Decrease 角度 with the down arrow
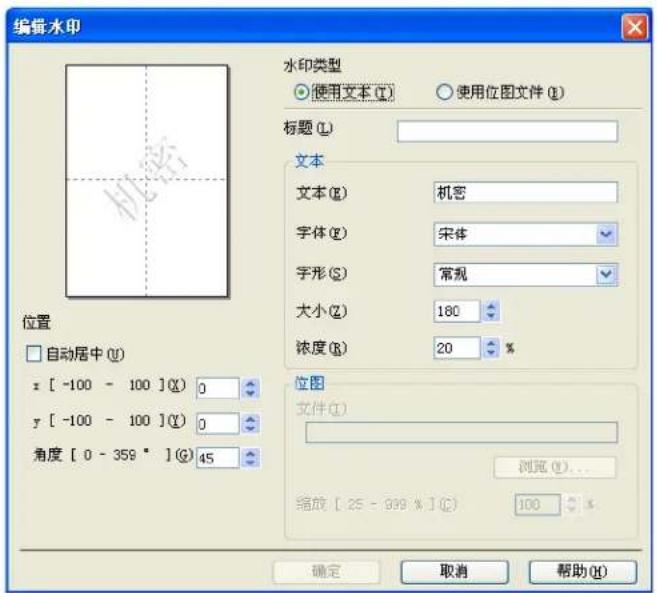This screenshot has width=657, height=593. (251, 462)
